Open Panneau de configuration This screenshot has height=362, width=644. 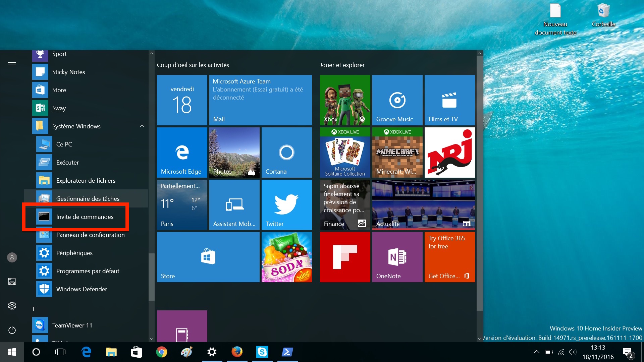click(x=90, y=235)
